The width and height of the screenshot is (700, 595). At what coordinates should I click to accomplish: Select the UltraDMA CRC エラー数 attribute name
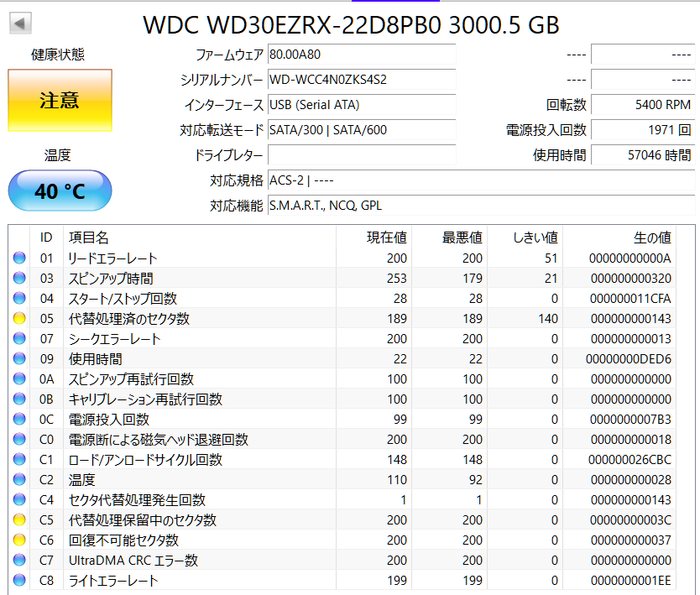[133, 561]
